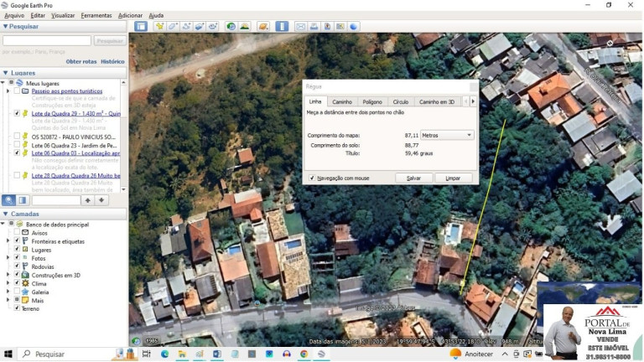Uncheck the Rodovias layer checkbox
644x362 pixels.
click(x=17, y=266)
